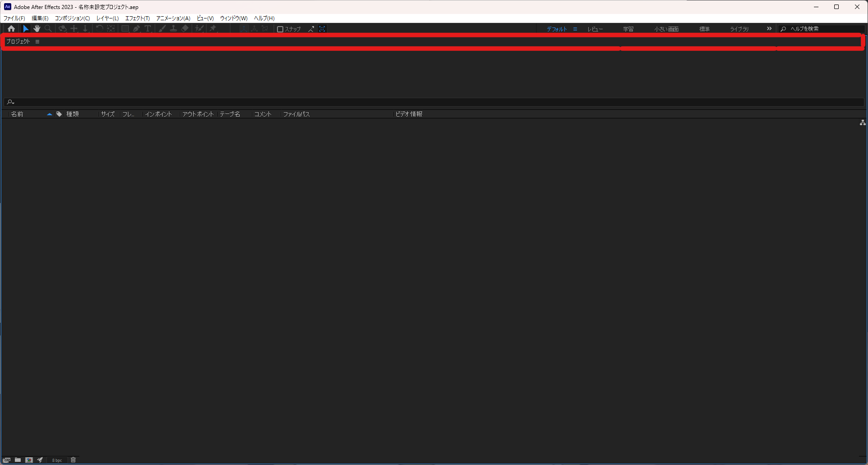Choose the World Axis mode icon
Screen dimensions: 868x465
[254, 29]
